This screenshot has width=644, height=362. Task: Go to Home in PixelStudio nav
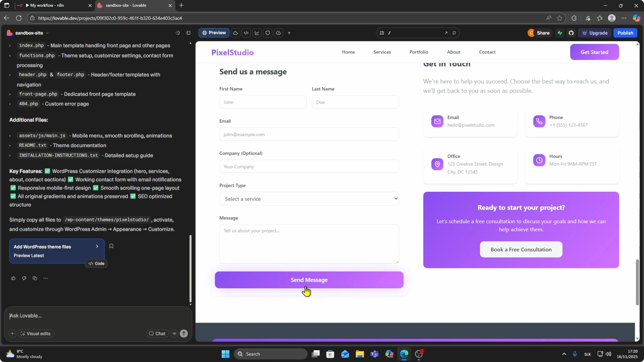click(348, 52)
